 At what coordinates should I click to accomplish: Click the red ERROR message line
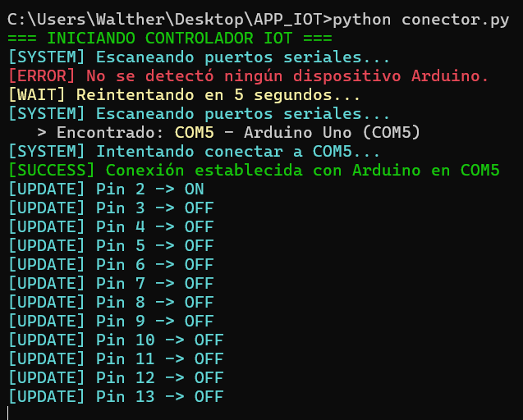pyautogui.click(x=248, y=76)
